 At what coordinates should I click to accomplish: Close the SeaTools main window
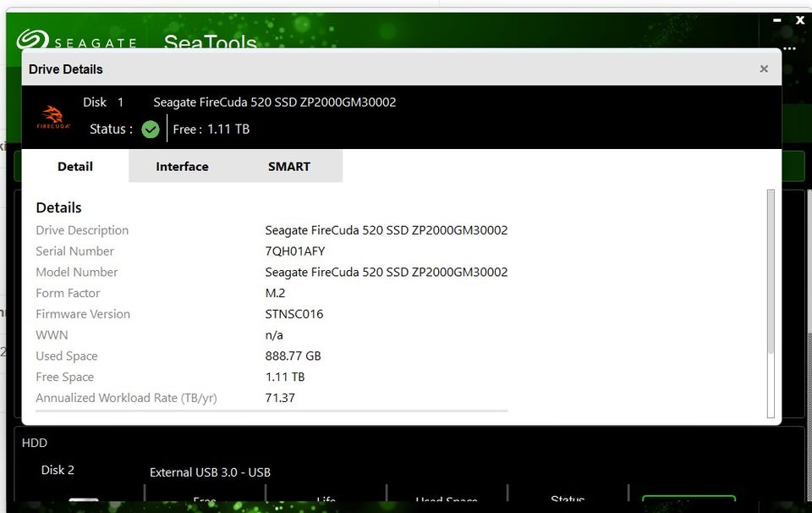pyautogui.click(x=799, y=20)
